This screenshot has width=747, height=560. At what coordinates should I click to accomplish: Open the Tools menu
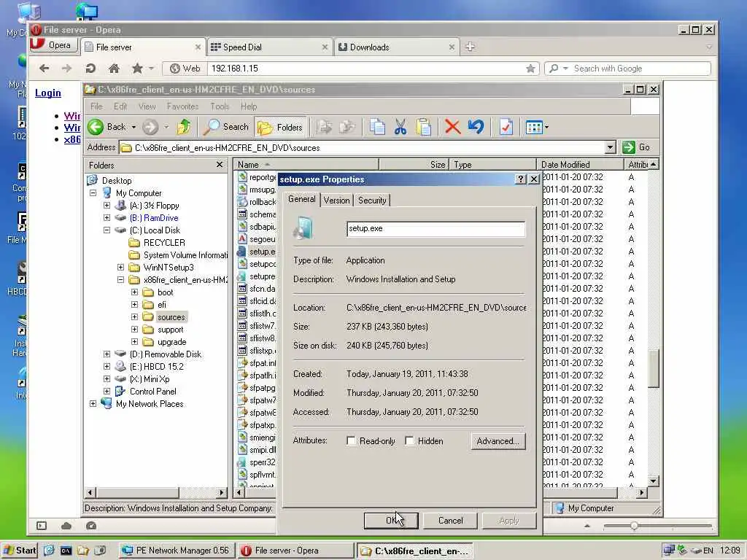tap(220, 106)
